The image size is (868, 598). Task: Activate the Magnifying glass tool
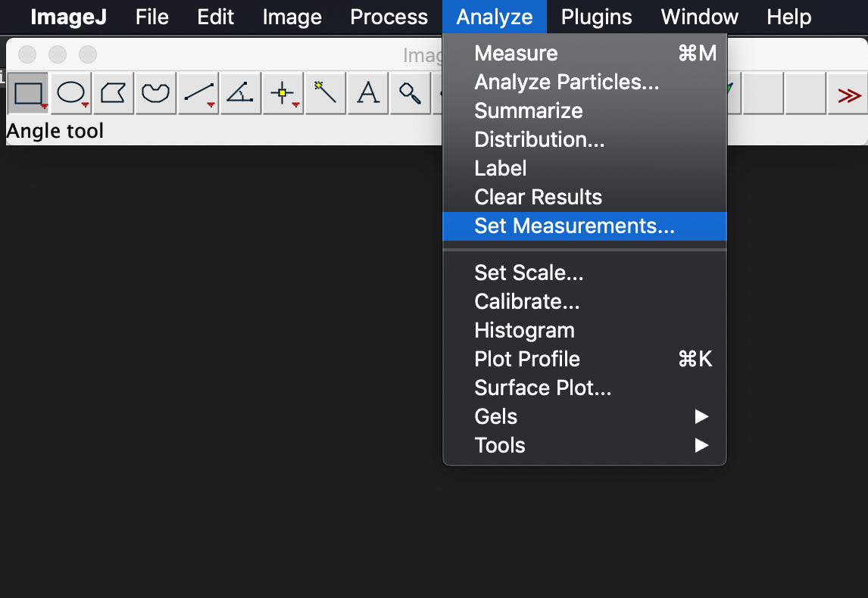click(x=410, y=94)
